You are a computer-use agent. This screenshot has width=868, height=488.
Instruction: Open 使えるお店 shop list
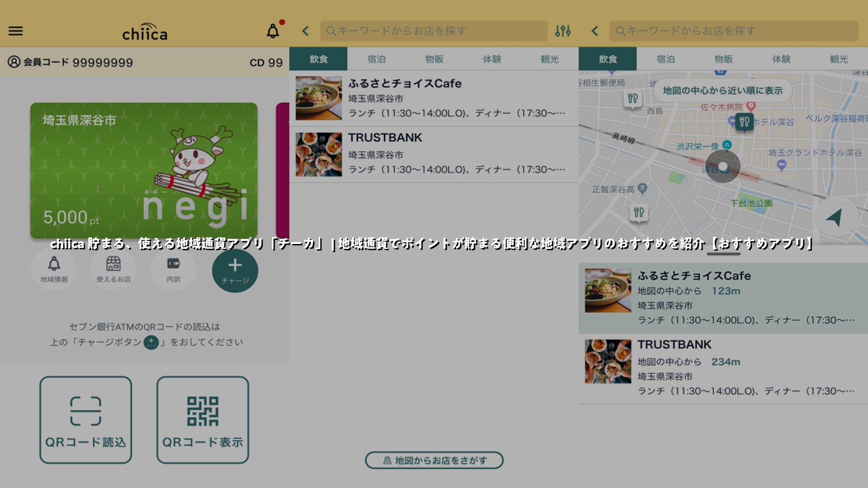click(x=113, y=270)
